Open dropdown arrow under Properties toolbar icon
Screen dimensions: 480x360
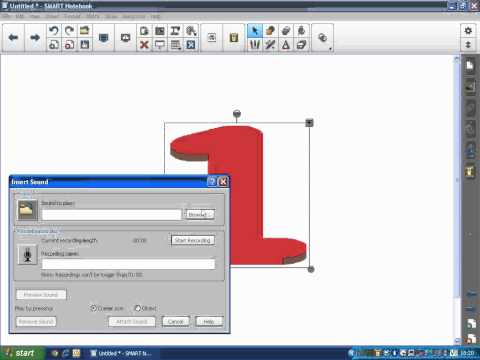330,49
